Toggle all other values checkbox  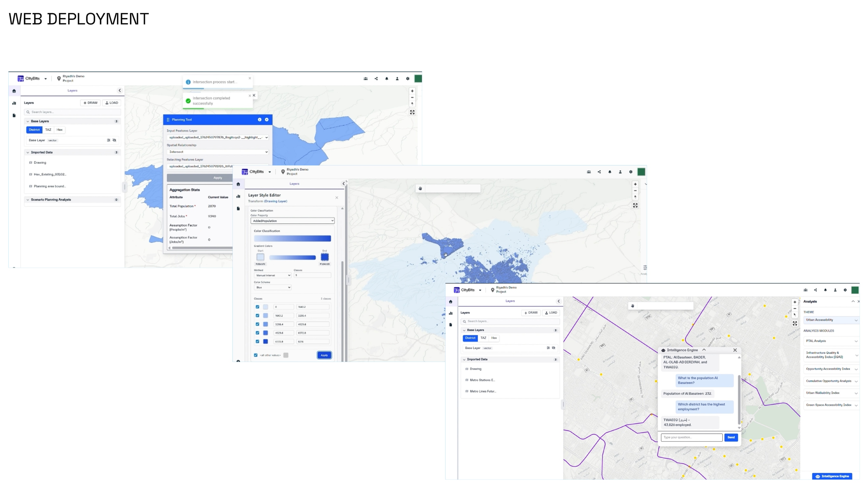(x=256, y=355)
